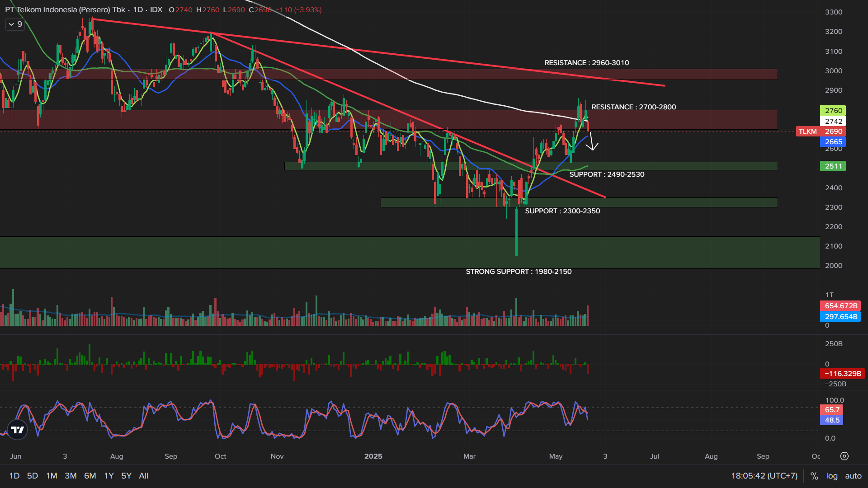
Task: Select the 5Y time range
Action: pyautogui.click(x=127, y=476)
